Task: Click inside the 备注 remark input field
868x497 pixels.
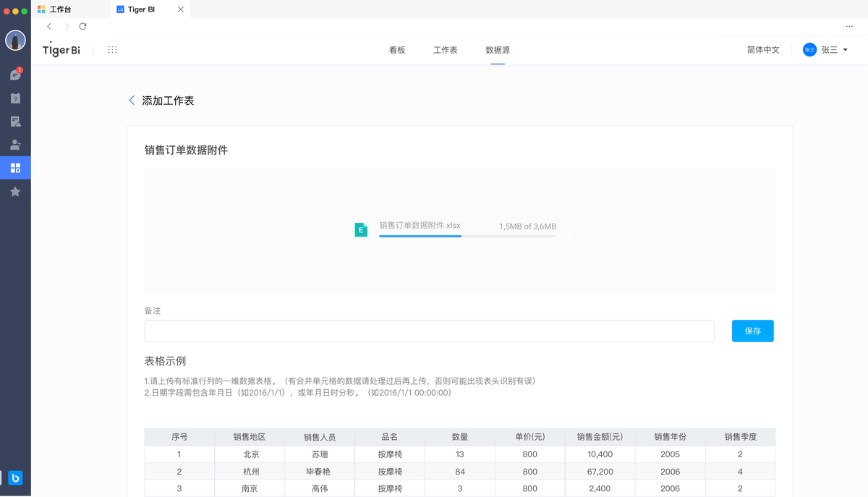Action: click(430, 331)
